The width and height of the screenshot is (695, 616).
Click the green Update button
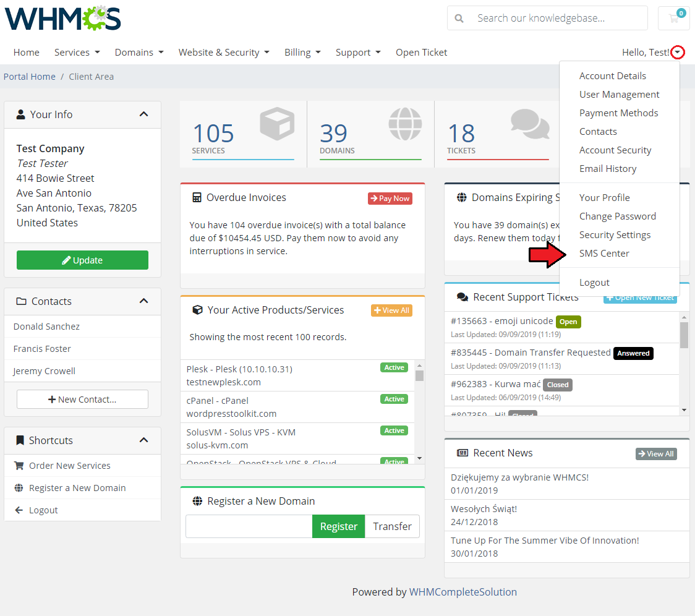[82, 260]
